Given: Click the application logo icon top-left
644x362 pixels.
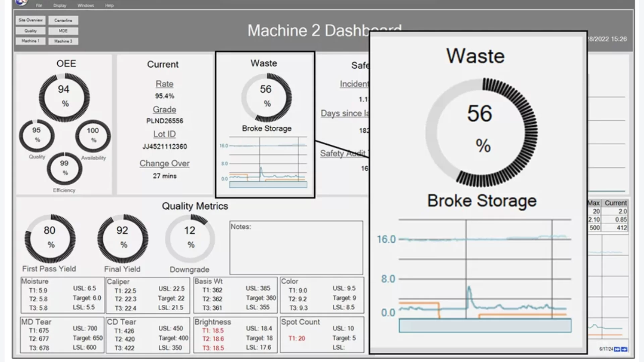Looking at the screenshot, I should (x=21, y=3).
